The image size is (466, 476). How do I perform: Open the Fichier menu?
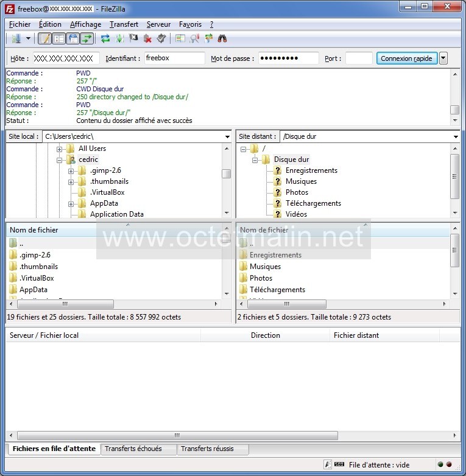pos(19,24)
